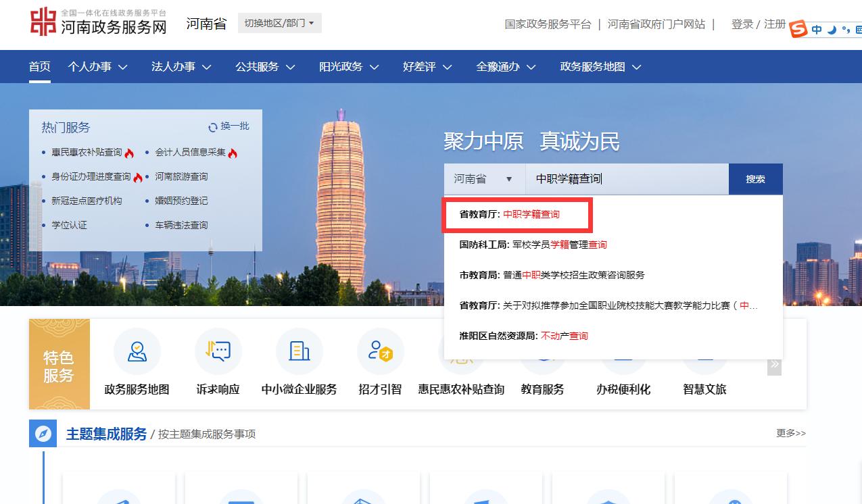
Task: Click the 特色服务 gold banner
Action: point(59,365)
